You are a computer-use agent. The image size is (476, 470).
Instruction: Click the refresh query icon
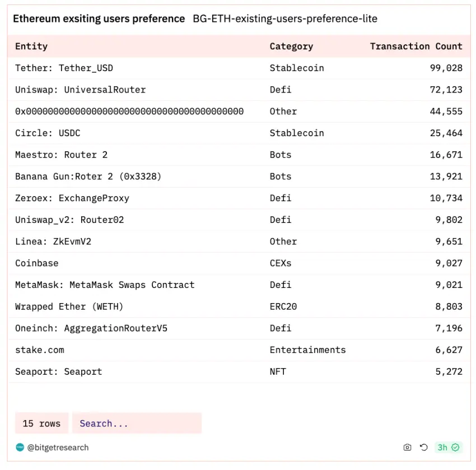point(424,447)
